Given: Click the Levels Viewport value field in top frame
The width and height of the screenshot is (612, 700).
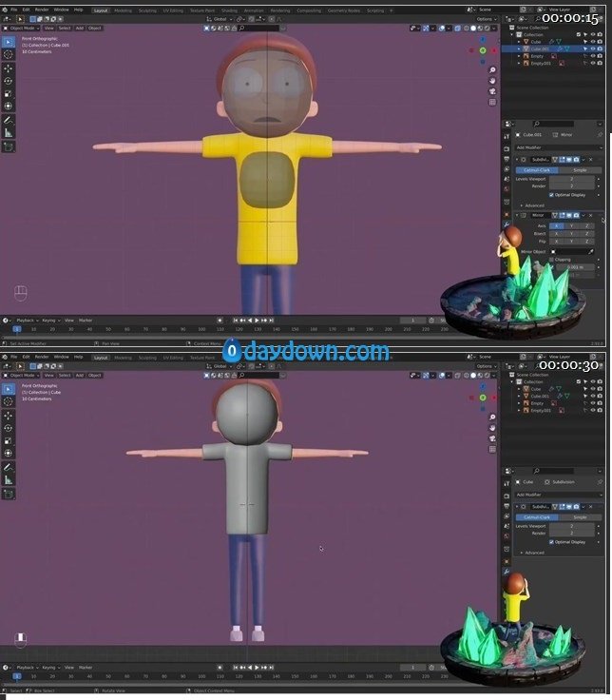Looking at the screenshot, I should (572, 179).
